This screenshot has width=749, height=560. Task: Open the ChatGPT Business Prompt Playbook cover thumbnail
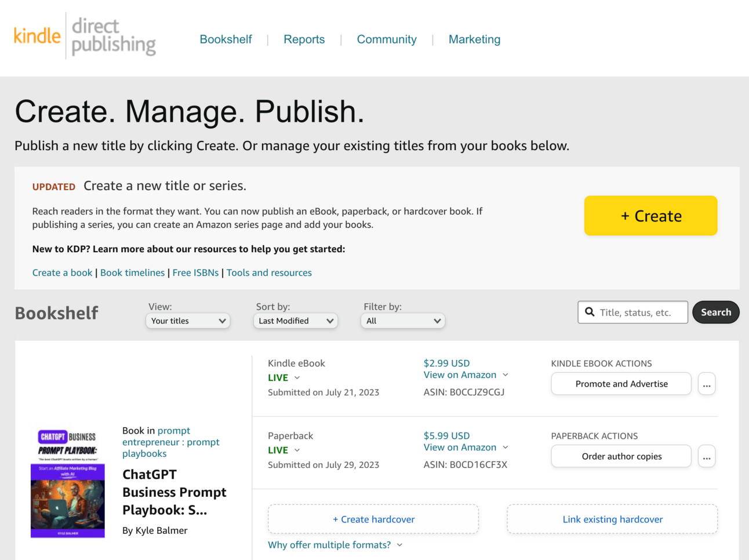click(x=68, y=483)
